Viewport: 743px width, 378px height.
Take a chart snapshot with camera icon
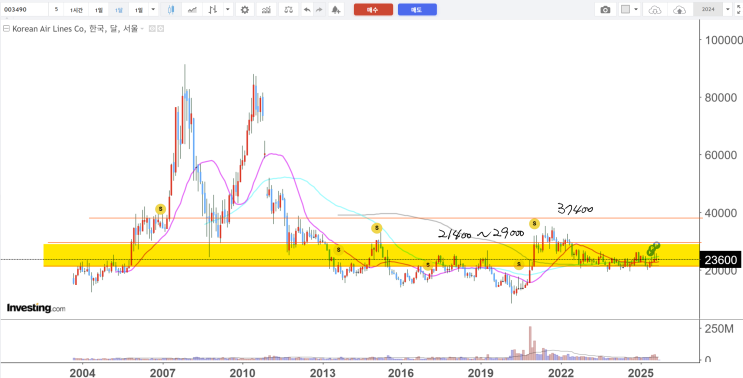point(605,9)
